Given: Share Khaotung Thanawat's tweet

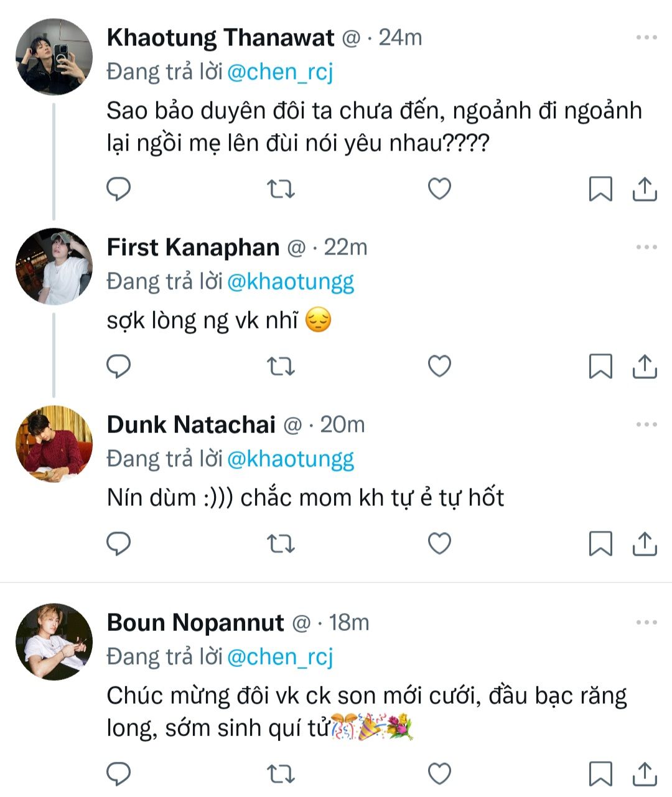Looking at the screenshot, I should point(645,189).
